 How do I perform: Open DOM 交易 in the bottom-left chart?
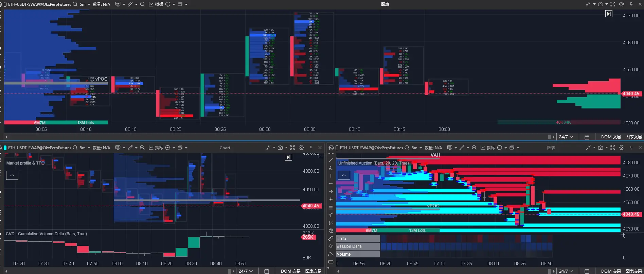291,271
